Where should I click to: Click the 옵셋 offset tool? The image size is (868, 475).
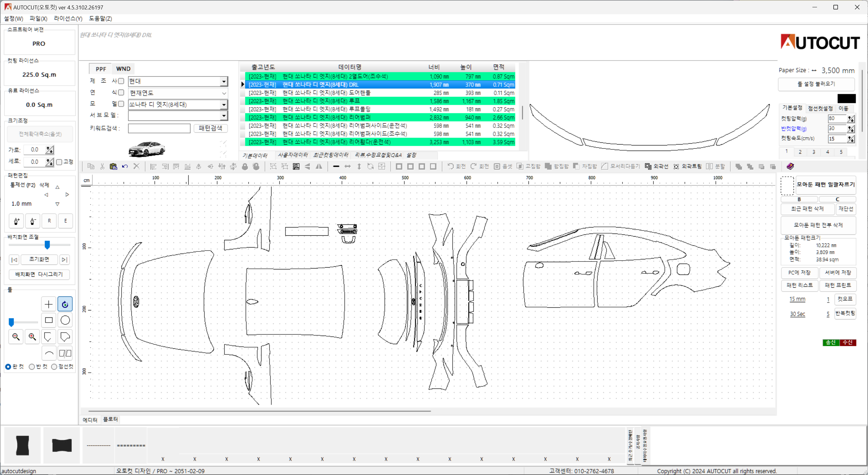click(x=503, y=166)
